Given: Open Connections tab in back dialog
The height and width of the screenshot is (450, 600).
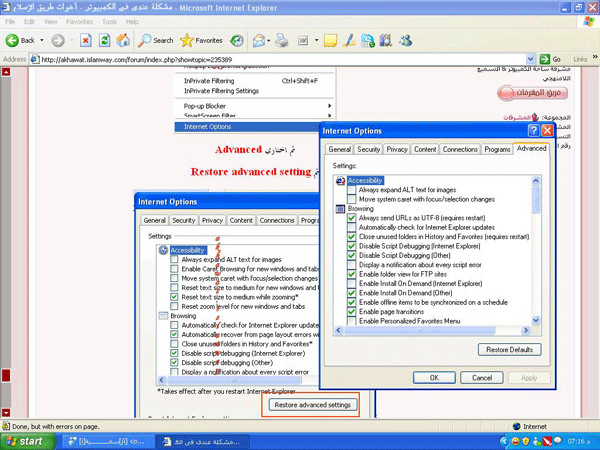Looking at the screenshot, I should point(277,220).
